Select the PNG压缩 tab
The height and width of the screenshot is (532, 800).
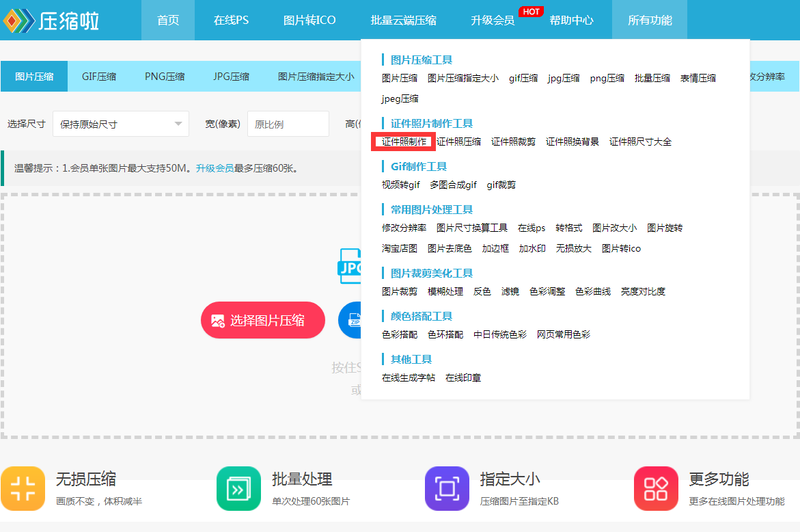(x=164, y=77)
